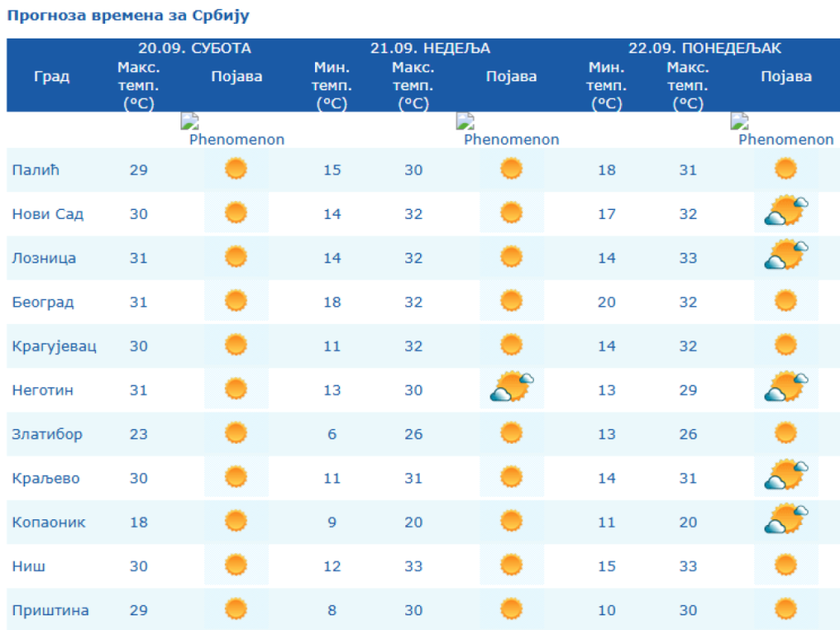Click partly cloudy icon for Краљево Monday
Image resolution: width=840 pixels, height=630 pixels.
786,476
